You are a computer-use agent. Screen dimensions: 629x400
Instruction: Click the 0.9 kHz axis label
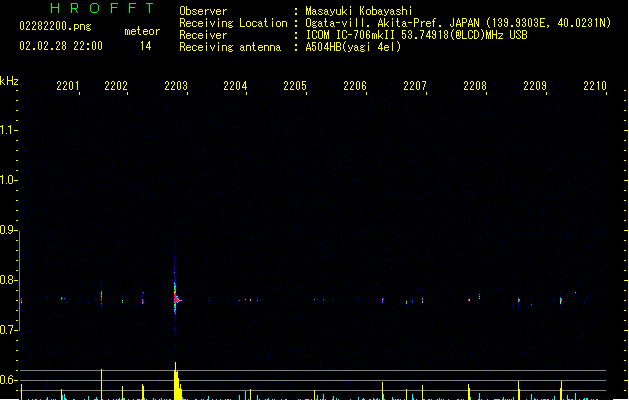coord(8,230)
